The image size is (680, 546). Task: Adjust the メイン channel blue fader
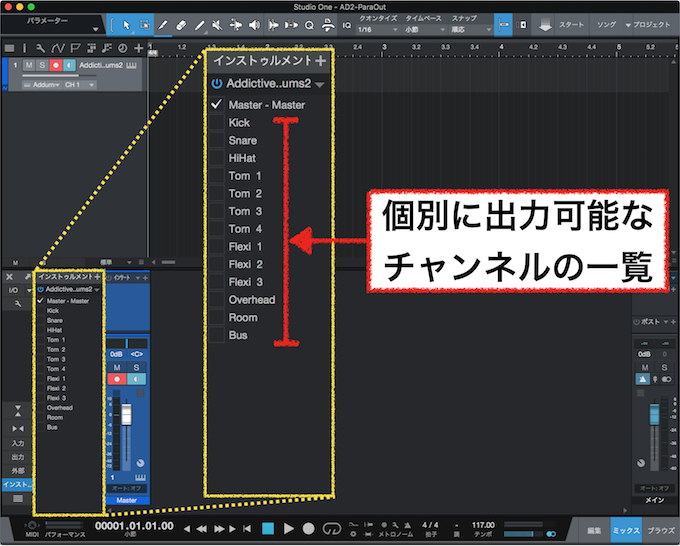pos(654,414)
